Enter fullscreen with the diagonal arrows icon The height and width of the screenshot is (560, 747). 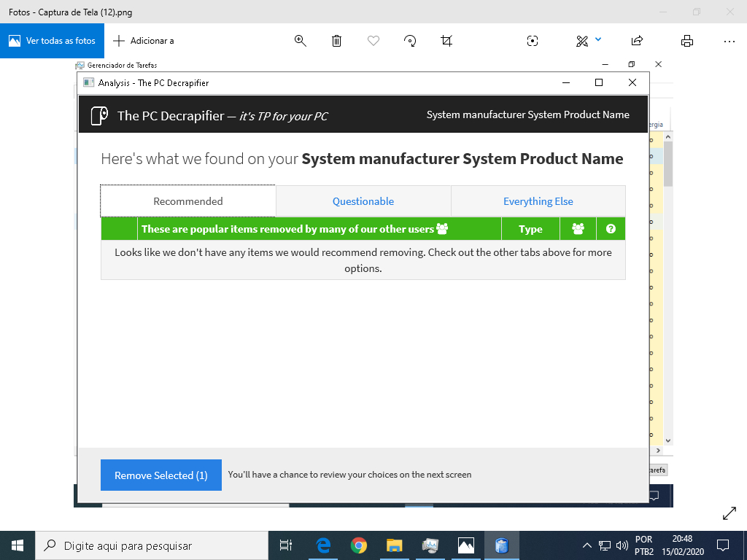click(x=729, y=513)
